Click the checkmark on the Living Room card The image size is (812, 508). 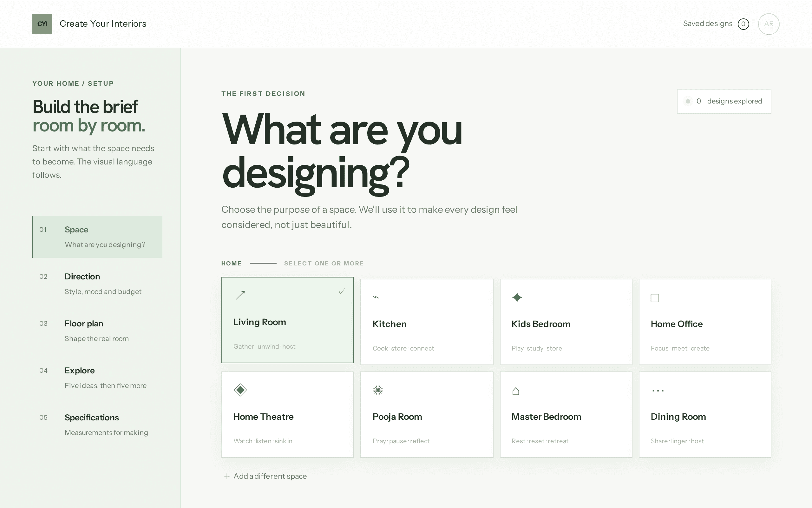coord(342,291)
